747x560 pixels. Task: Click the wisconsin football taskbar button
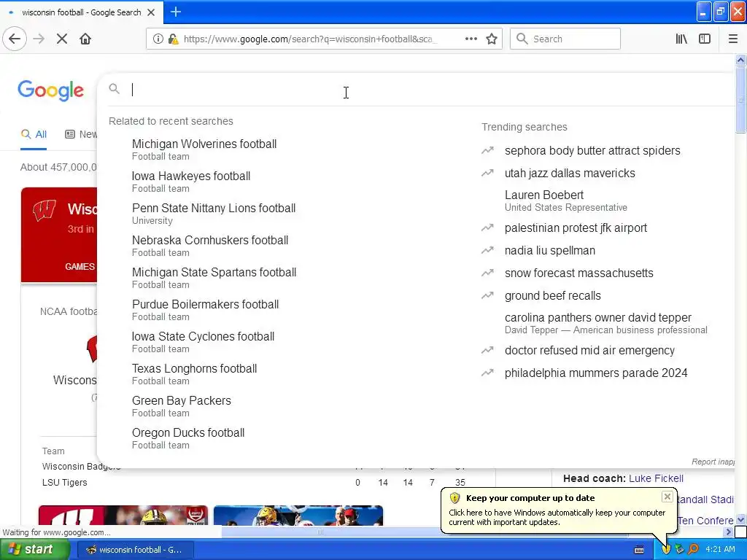point(135,550)
